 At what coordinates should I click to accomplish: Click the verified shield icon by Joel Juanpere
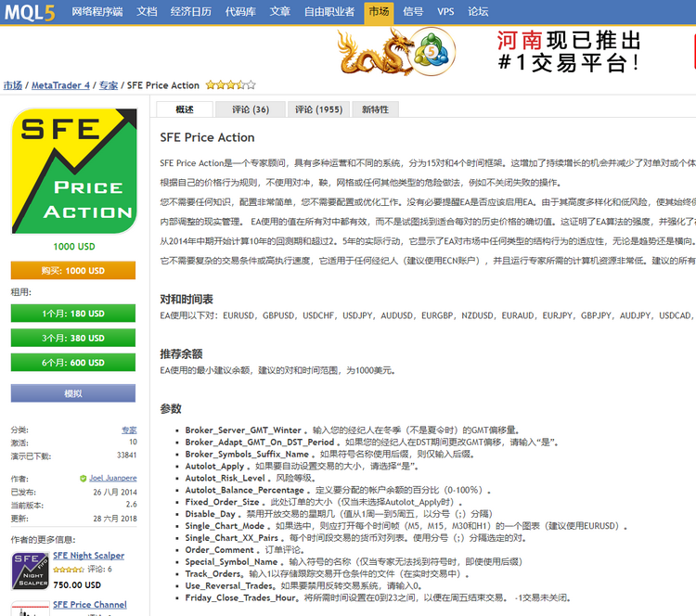[83, 479]
